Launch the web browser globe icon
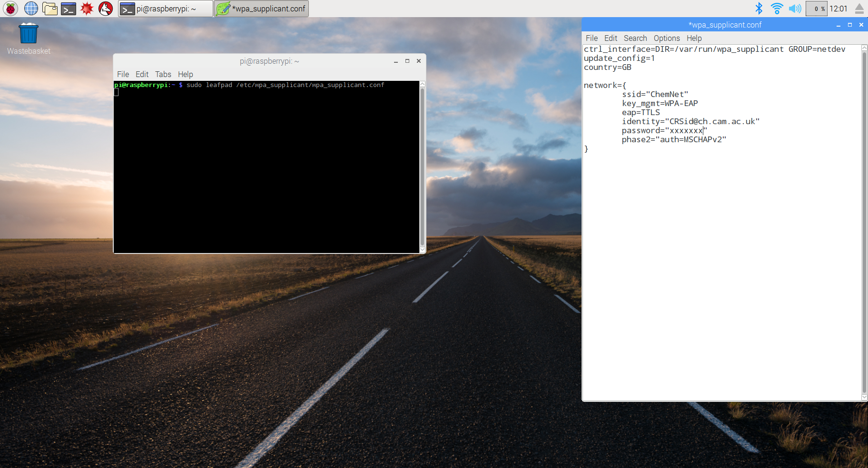Image resolution: width=868 pixels, height=468 pixels. pos(31,9)
